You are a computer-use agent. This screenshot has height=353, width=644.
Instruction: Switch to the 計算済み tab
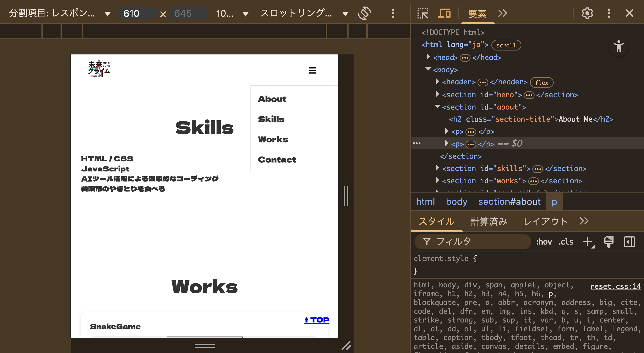(x=489, y=222)
